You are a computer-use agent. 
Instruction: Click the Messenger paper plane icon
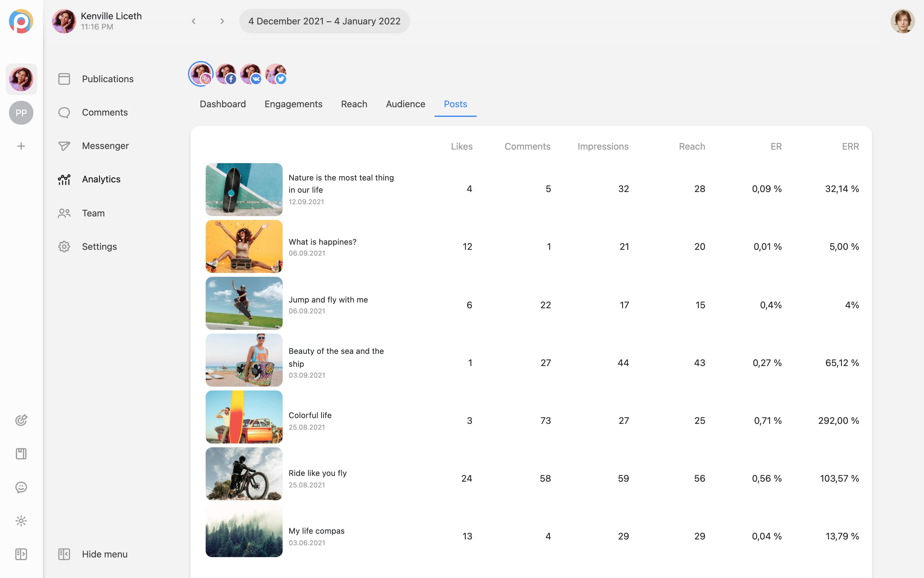click(x=64, y=146)
